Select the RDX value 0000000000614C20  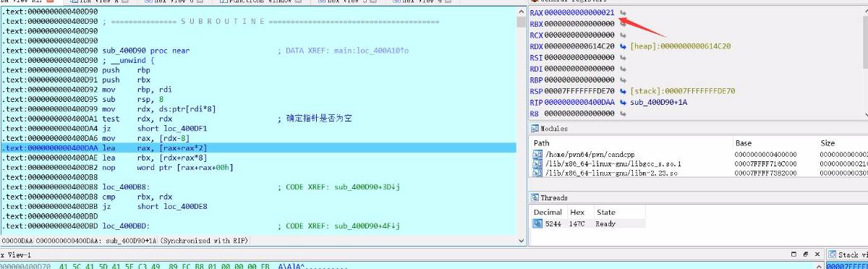(x=579, y=46)
